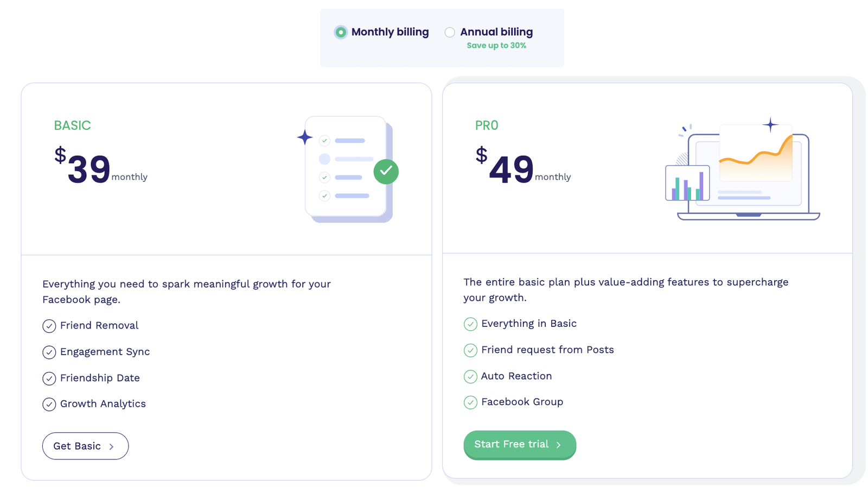The width and height of the screenshot is (868, 499).
Task: Click the checkmark icon beside Facebook Group
Action: pos(470,402)
